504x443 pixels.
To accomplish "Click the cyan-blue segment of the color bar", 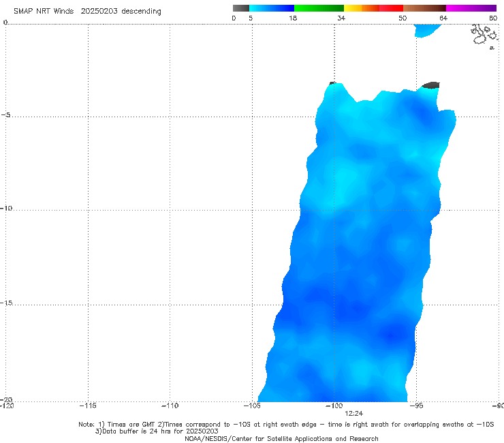I will tap(272, 8).
